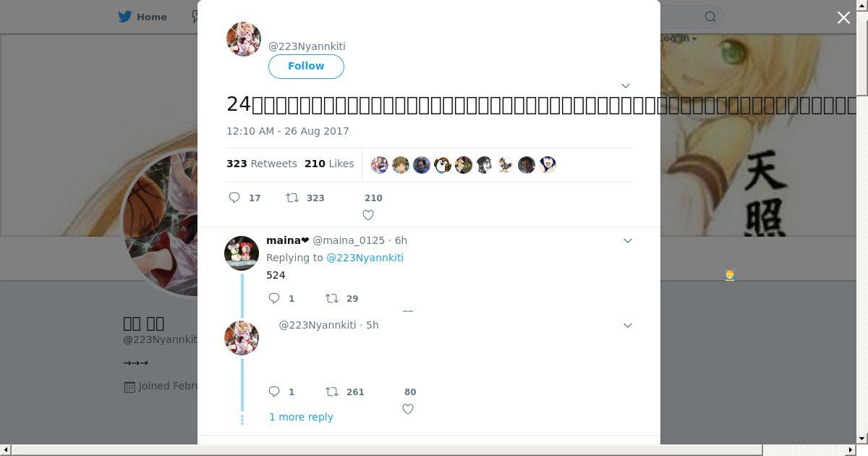This screenshot has height=456, width=868.
Task: Click the retweet icon showing 323
Action: coord(292,198)
